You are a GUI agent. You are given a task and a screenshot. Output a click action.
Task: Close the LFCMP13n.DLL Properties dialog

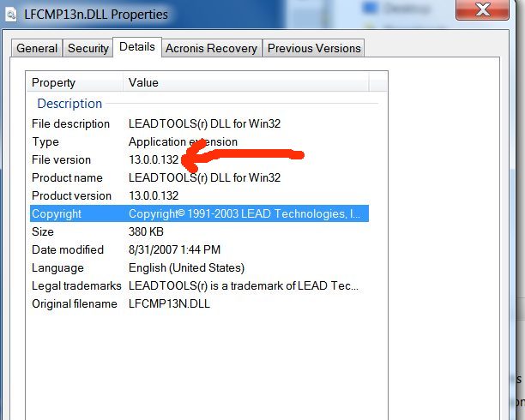coord(482,9)
